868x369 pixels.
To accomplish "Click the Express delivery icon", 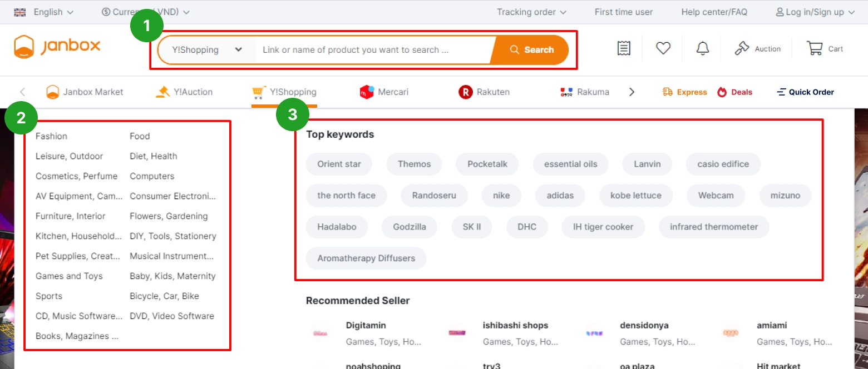I will point(668,92).
